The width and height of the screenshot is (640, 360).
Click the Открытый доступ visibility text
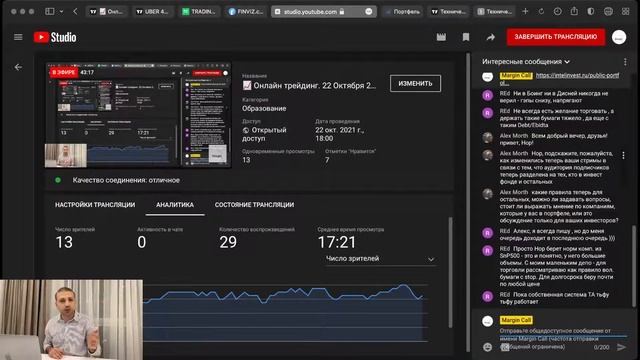pos(264,134)
